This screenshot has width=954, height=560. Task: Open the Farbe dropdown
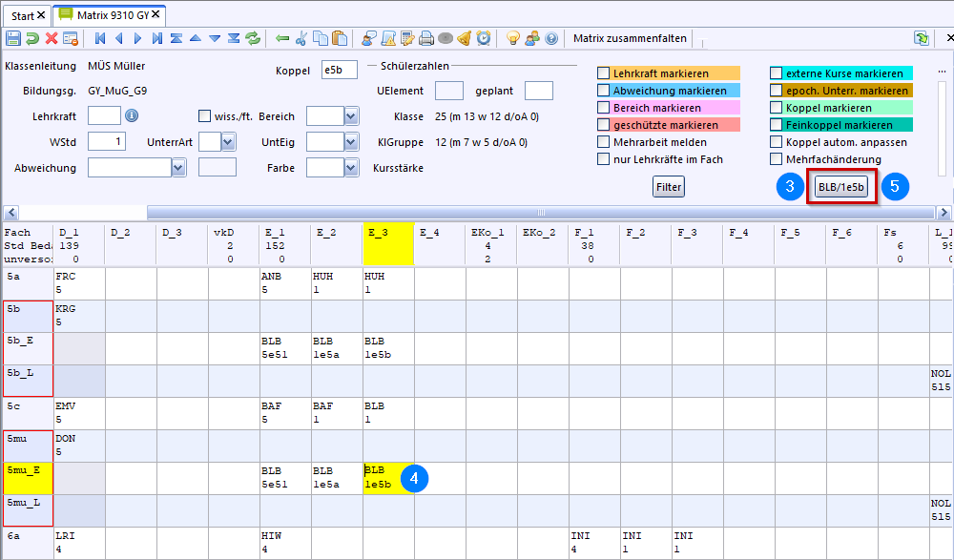(x=351, y=167)
